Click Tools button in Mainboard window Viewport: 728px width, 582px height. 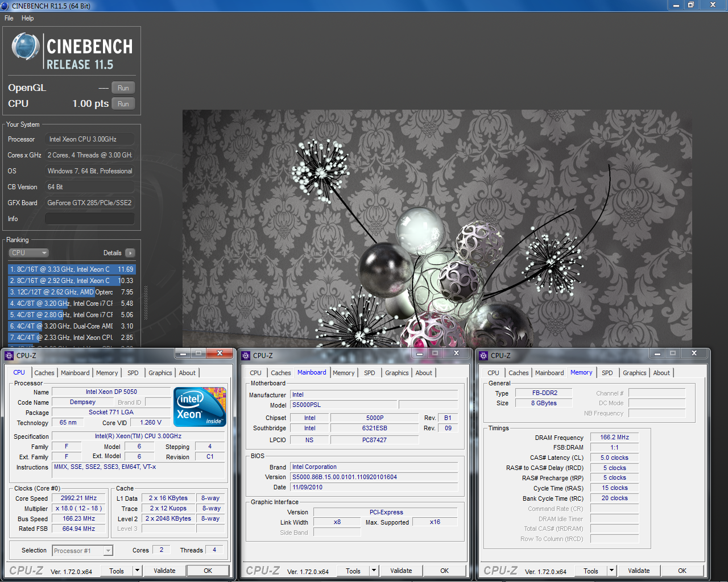(353, 571)
